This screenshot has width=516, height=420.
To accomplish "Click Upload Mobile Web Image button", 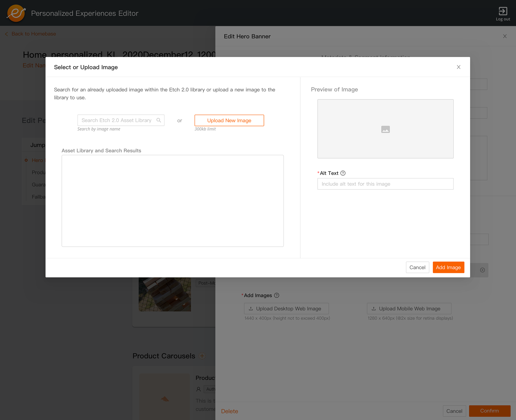I will point(409,308).
